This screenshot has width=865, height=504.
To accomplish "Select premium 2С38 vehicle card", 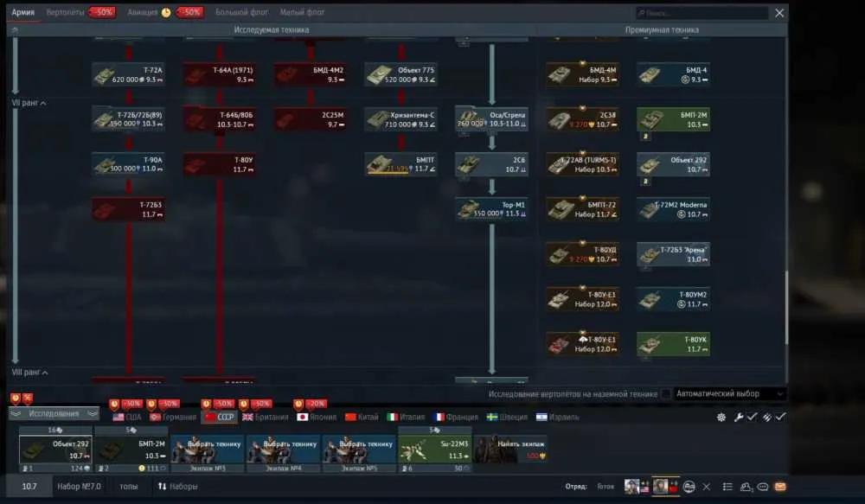I will coord(582,119).
